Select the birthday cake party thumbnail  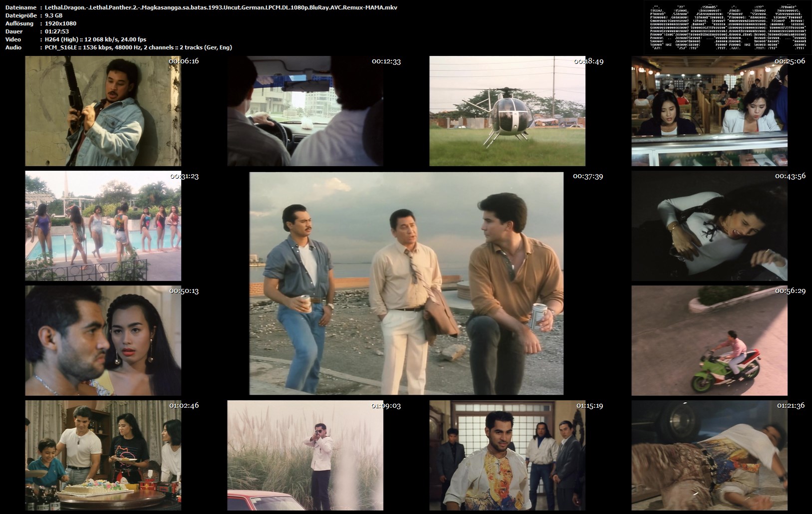[x=103, y=455]
